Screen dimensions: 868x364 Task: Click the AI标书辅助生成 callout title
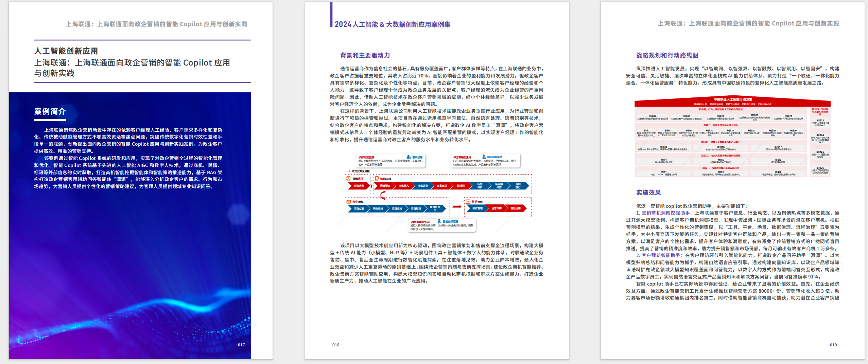(x=420, y=222)
